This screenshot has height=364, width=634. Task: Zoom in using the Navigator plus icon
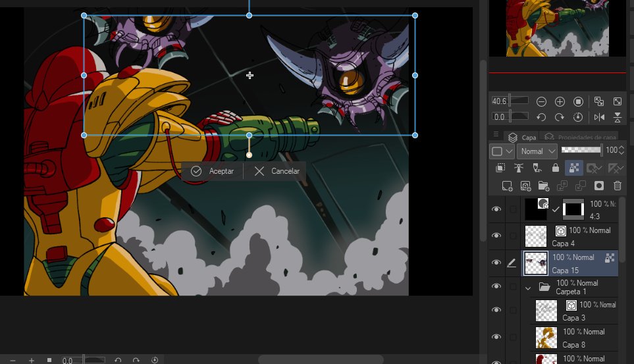(x=560, y=101)
